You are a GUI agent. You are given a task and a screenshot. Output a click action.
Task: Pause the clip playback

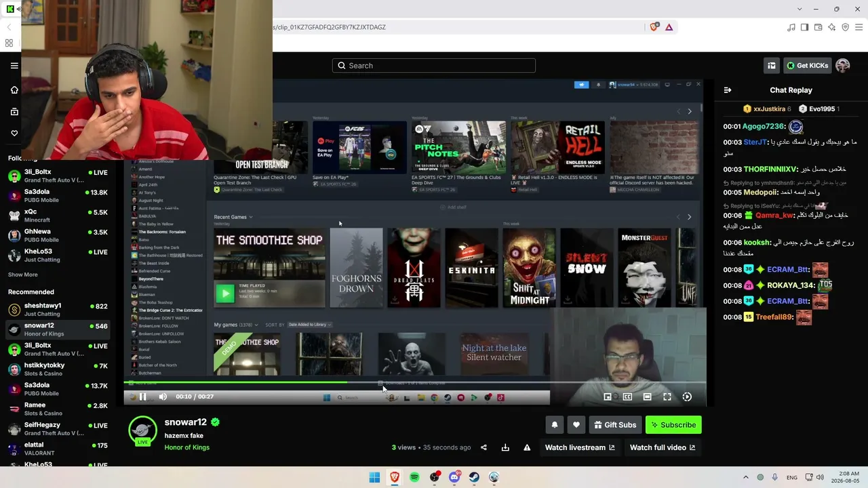pyautogui.click(x=142, y=396)
